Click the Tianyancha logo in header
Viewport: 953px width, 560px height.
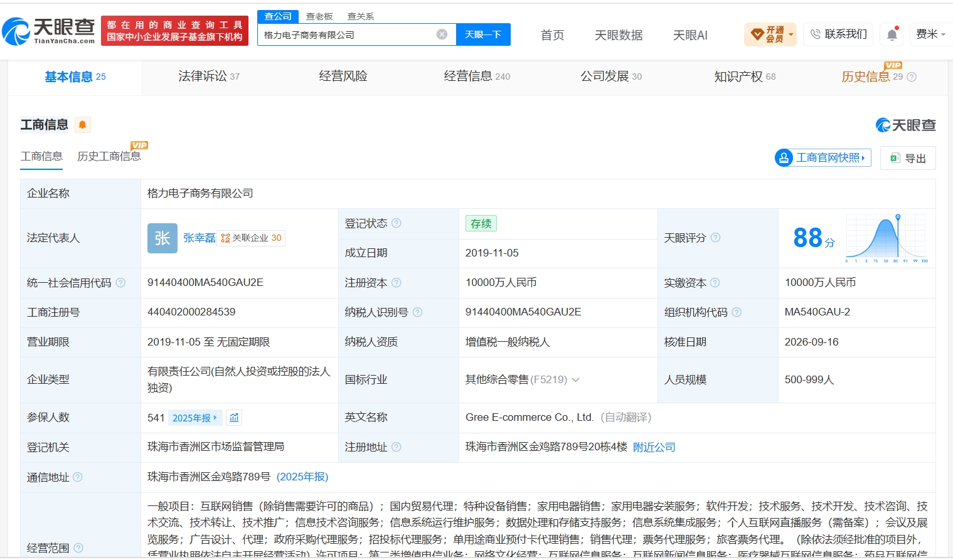tap(48, 31)
